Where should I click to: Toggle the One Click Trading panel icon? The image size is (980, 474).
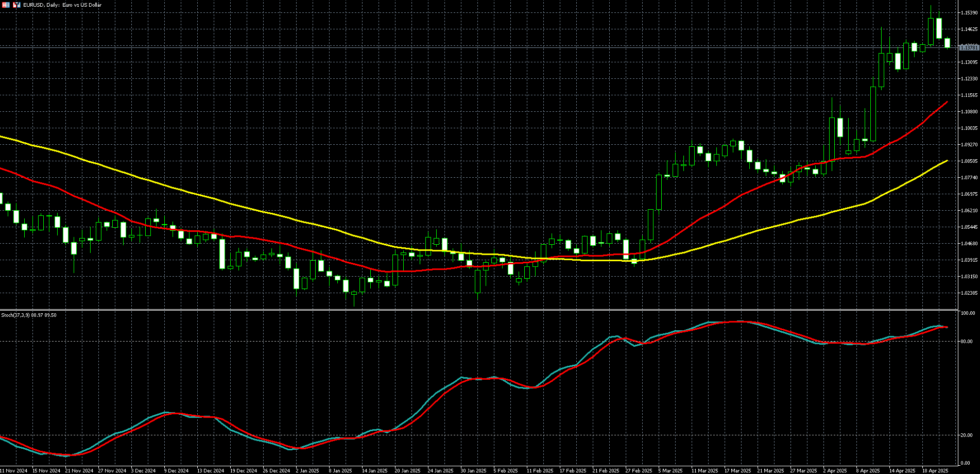(16, 5)
